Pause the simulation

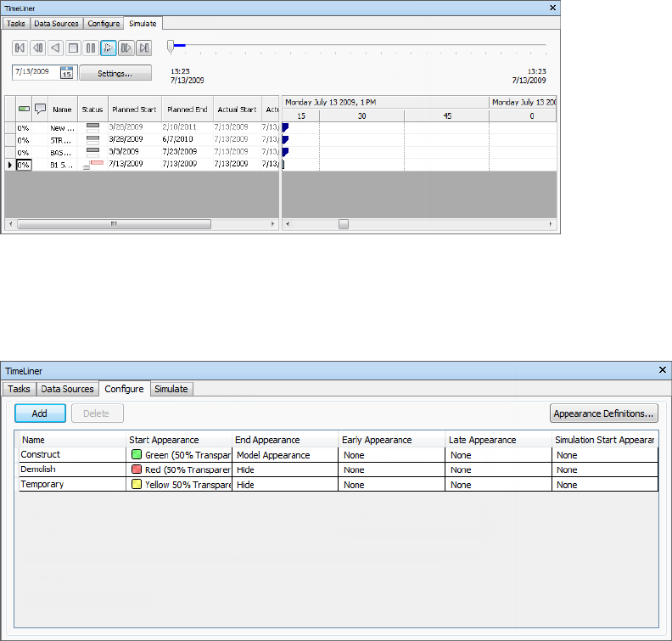91,48
